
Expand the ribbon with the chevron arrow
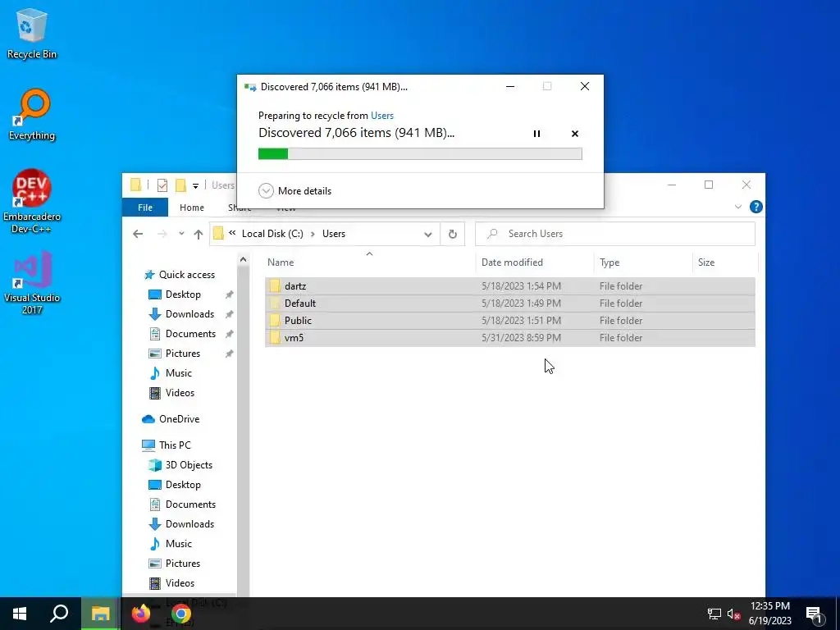(x=737, y=207)
